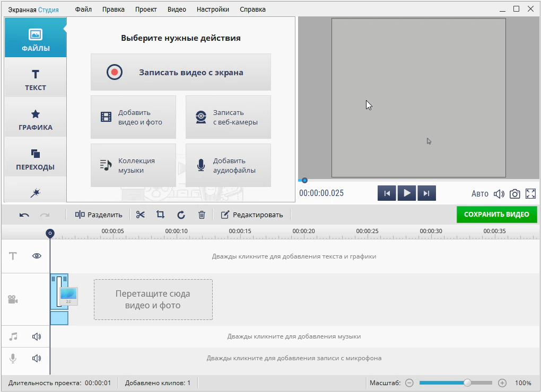Screen dimensions: 541x392
Task: Take a snapshot with camera icon
Action: [x=514, y=194]
